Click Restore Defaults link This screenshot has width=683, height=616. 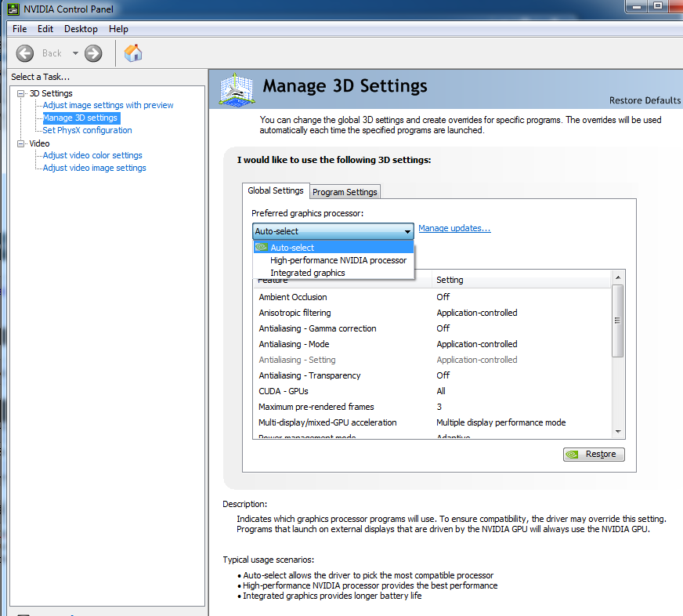(x=645, y=100)
